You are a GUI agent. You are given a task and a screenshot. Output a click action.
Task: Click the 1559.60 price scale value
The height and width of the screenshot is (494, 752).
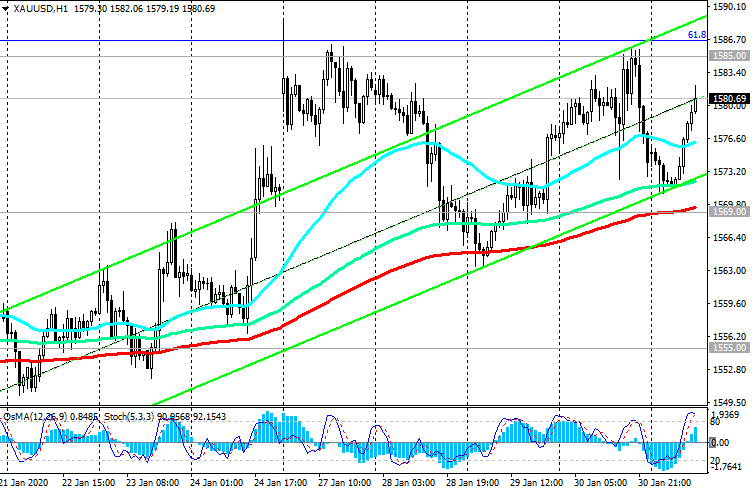729,304
